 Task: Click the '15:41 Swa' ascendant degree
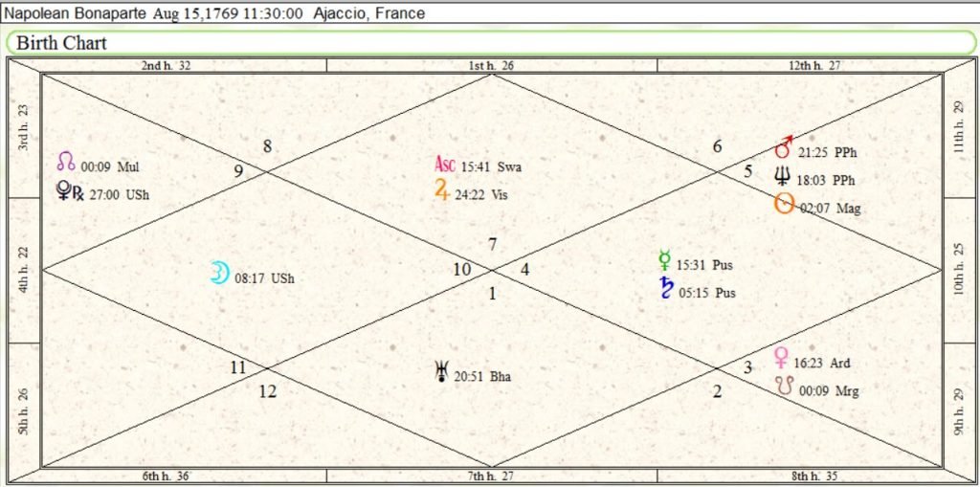click(491, 167)
